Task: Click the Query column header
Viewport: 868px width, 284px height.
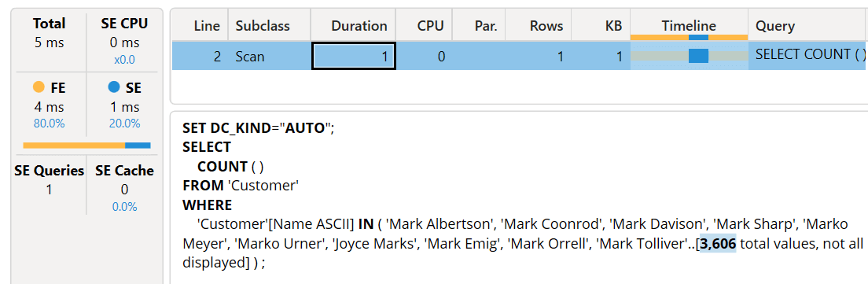Action: (808, 25)
